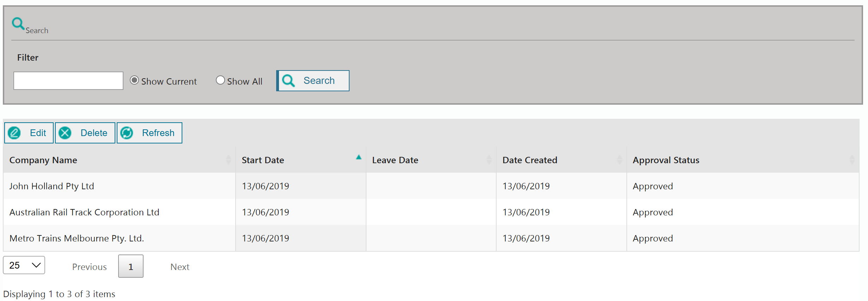Click the Previous pagination link

coord(89,267)
